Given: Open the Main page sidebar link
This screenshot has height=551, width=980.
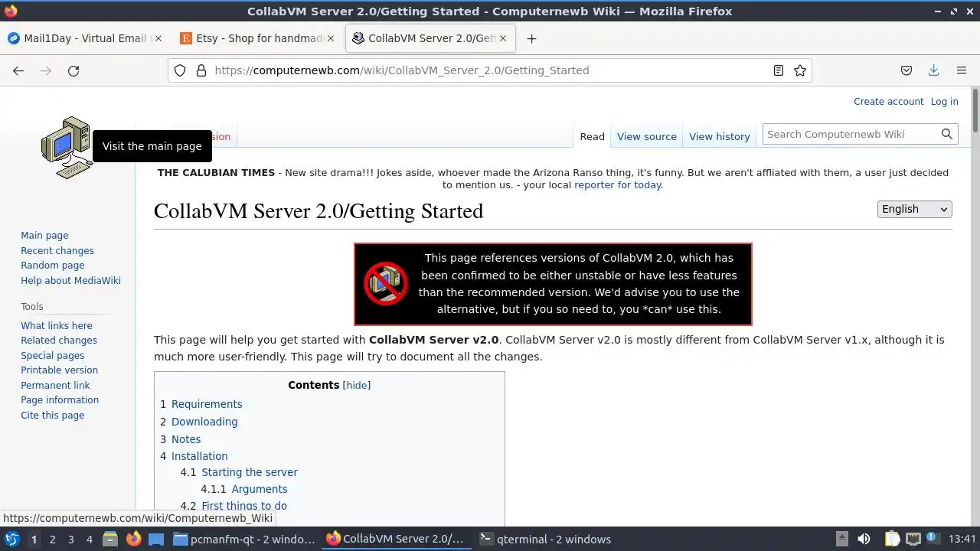Looking at the screenshot, I should [x=44, y=236].
